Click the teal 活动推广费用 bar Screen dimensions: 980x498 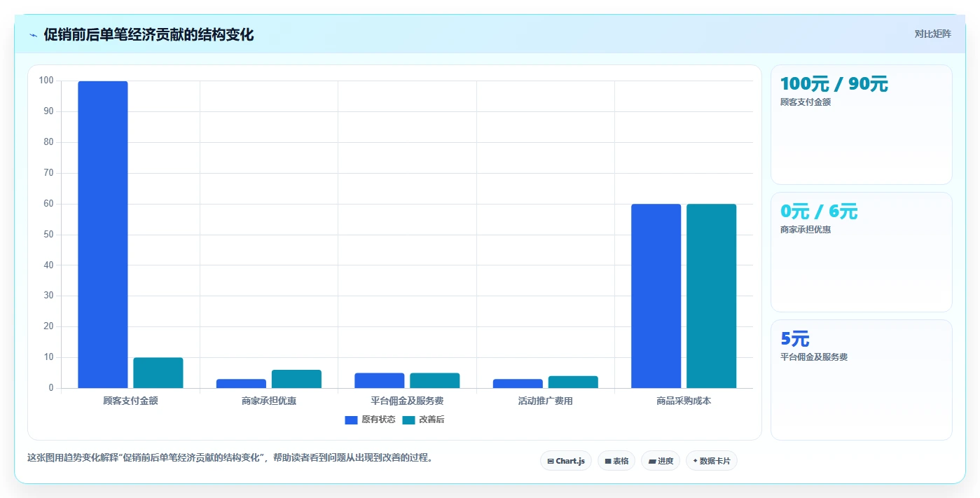click(x=573, y=382)
